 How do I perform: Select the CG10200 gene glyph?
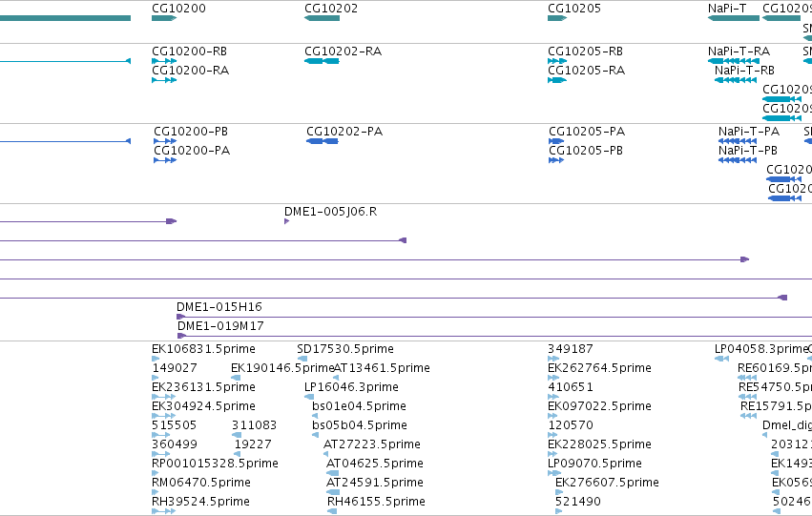point(164,18)
